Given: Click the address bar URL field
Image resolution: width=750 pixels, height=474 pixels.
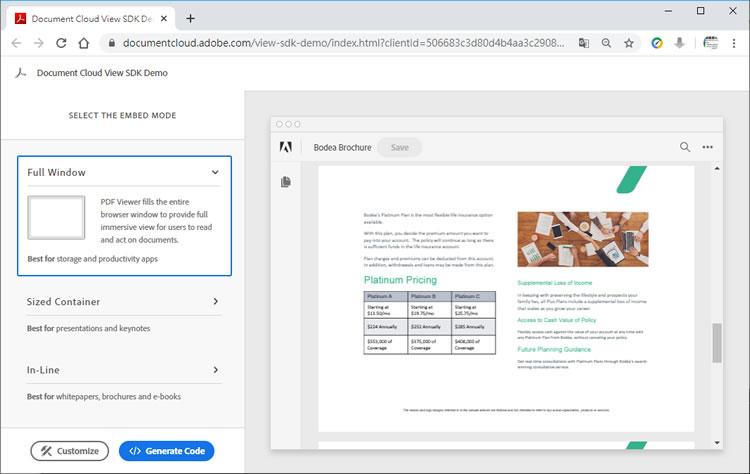Looking at the screenshot, I should [340, 43].
